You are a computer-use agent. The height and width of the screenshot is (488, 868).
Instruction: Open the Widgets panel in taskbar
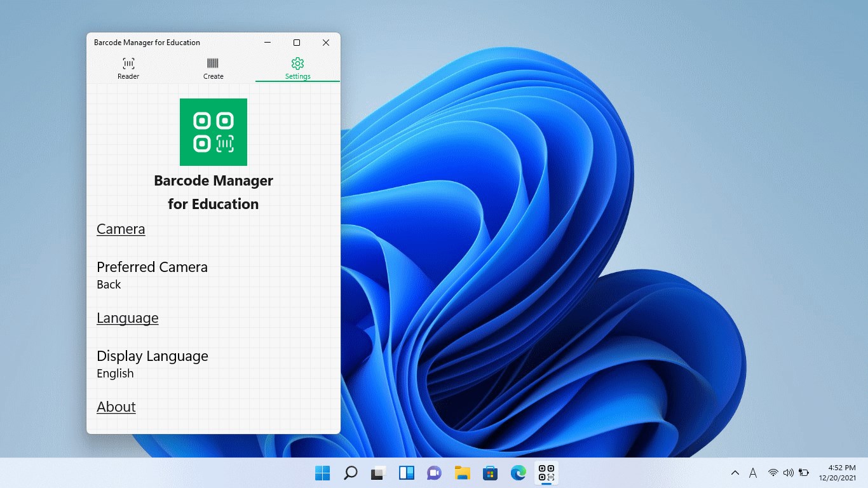point(407,473)
